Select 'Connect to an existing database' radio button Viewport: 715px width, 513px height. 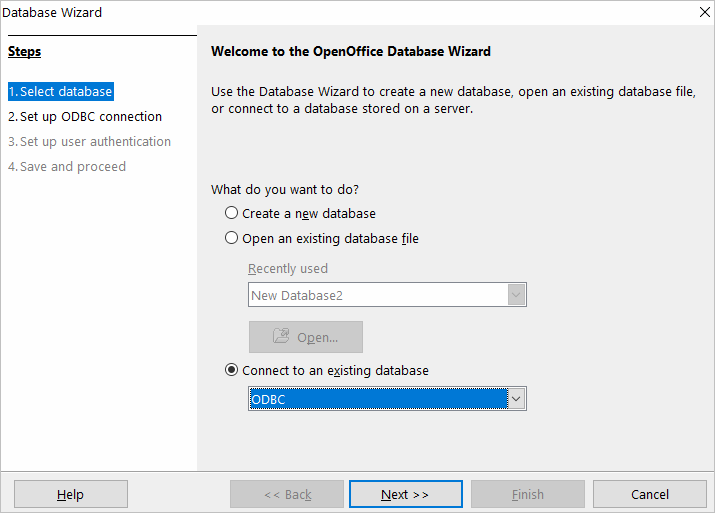coord(232,370)
